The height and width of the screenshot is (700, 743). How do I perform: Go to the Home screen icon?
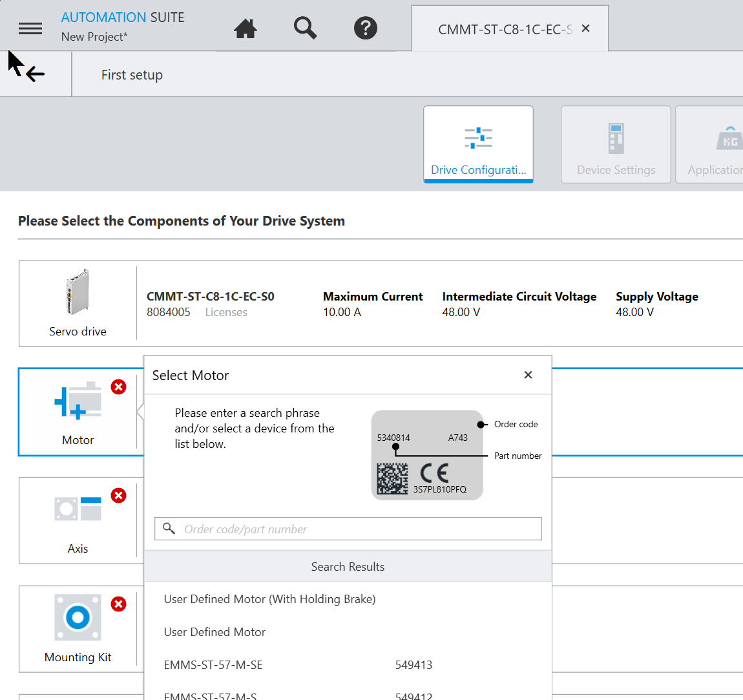(x=246, y=28)
